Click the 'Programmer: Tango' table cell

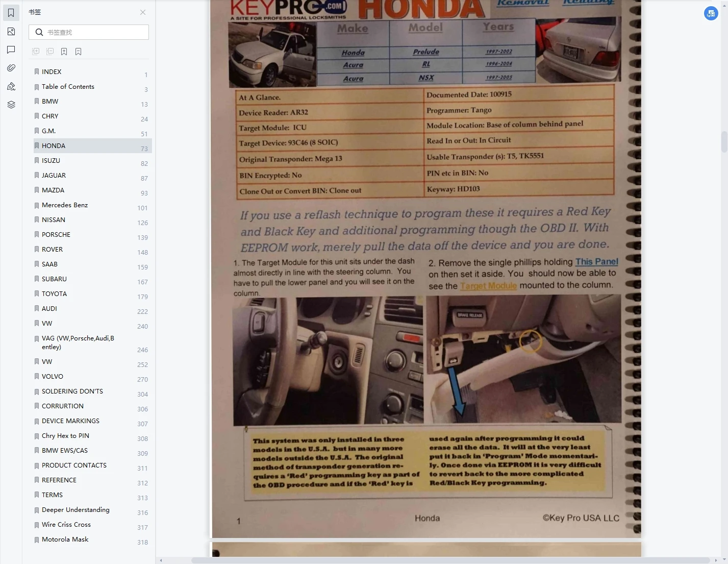pos(519,110)
